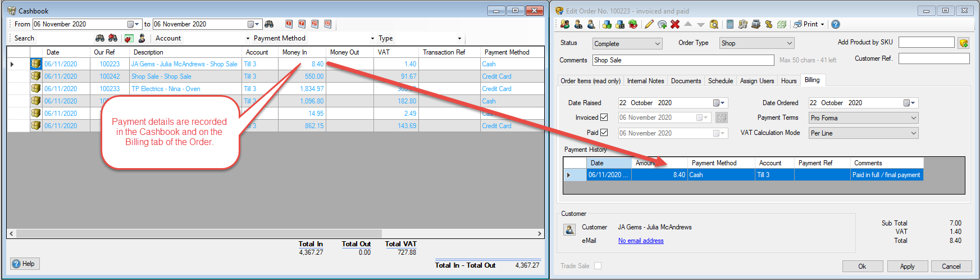Click the calculator icon in order toolbar
This screenshot has width=980, height=280.
pos(730,24)
